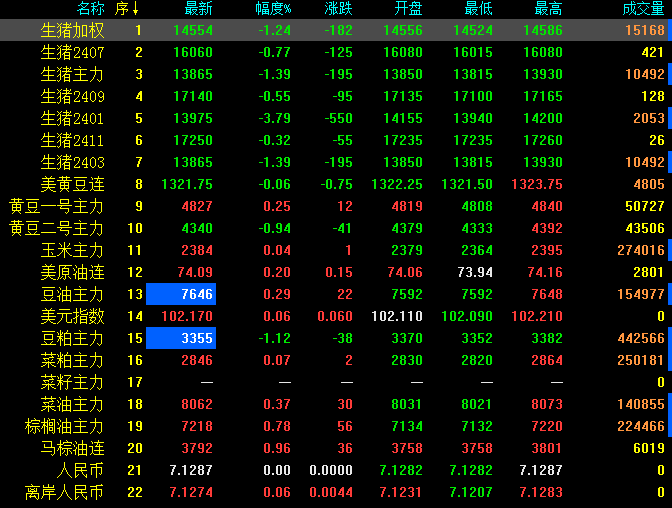672x508 pixels.
Task: Click the -3.79 percent change value
Action: tap(275, 118)
